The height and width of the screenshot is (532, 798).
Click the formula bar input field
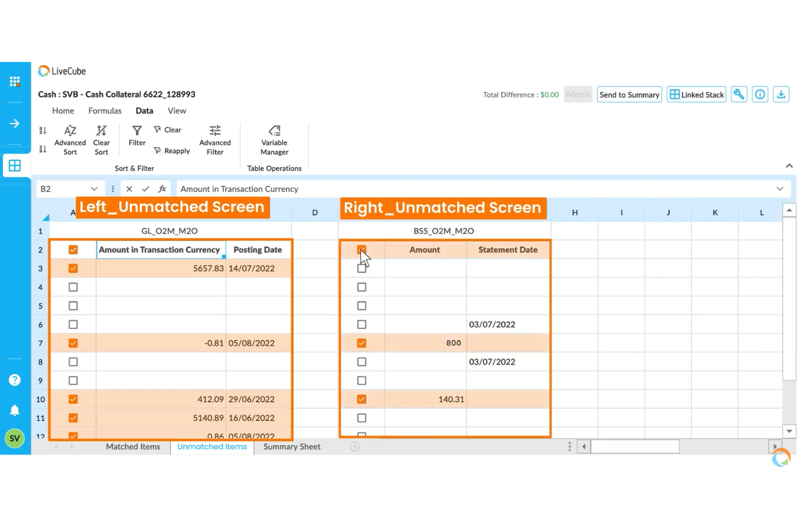point(483,189)
